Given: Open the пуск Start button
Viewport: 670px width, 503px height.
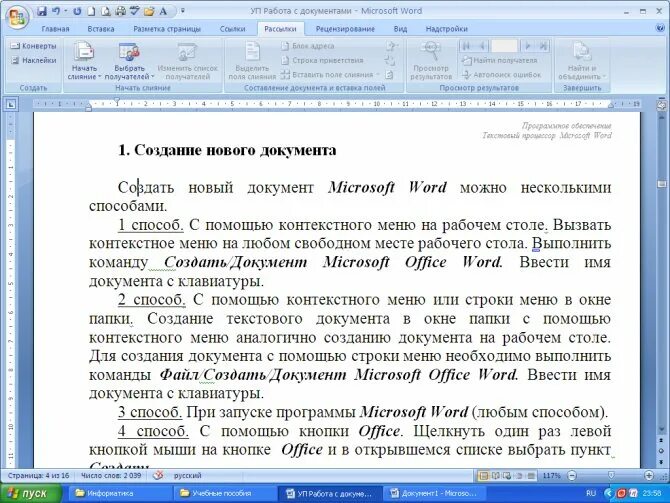Looking at the screenshot, I should [31, 494].
